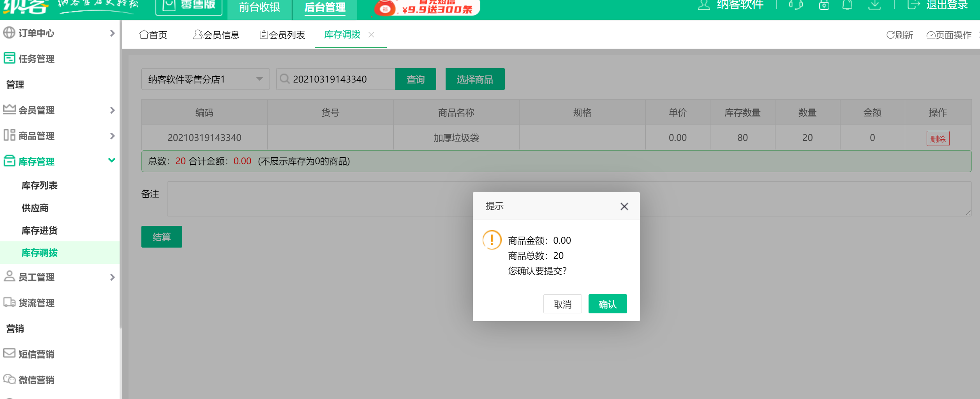Image resolution: width=980 pixels, height=399 pixels.
Task: Confirm submission by clicking 确认
Action: pyautogui.click(x=607, y=304)
